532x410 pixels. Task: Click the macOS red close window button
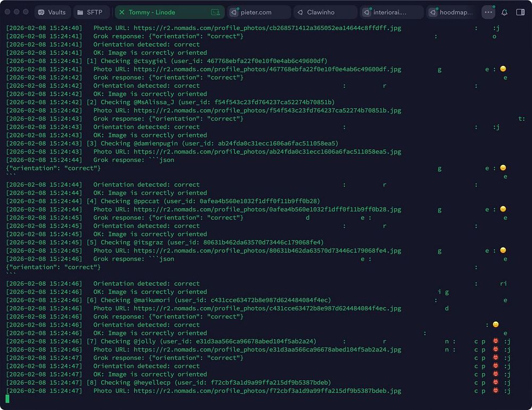pyautogui.click(x=7, y=12)
